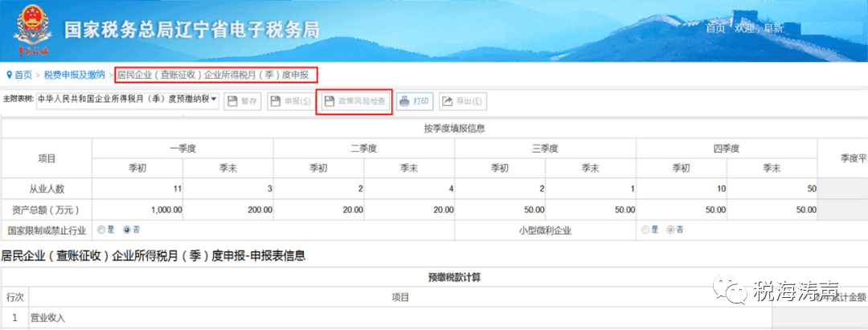Edit 一季度 季初 资产总额 value 1,000.00

tap(137, 210)
